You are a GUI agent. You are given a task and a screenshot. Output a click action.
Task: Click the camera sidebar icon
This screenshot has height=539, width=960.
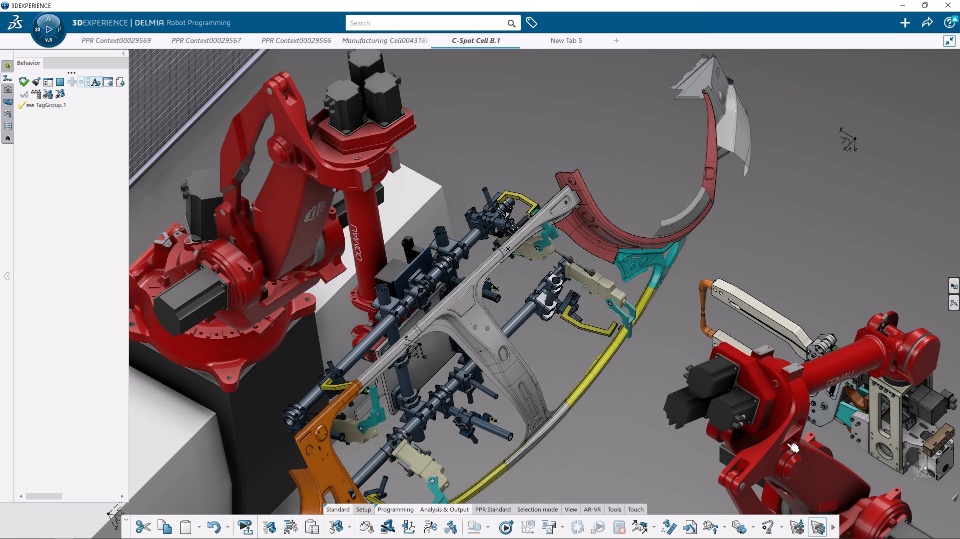point(7,90)
